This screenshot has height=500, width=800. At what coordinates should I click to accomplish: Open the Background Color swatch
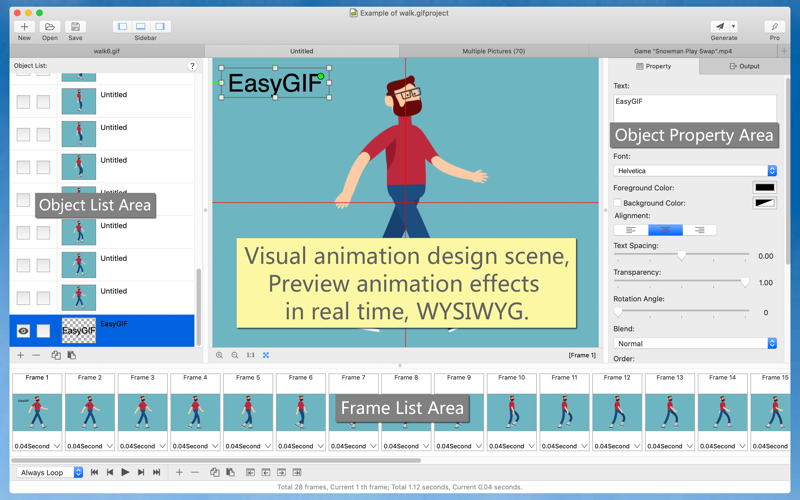coord(765,203)
